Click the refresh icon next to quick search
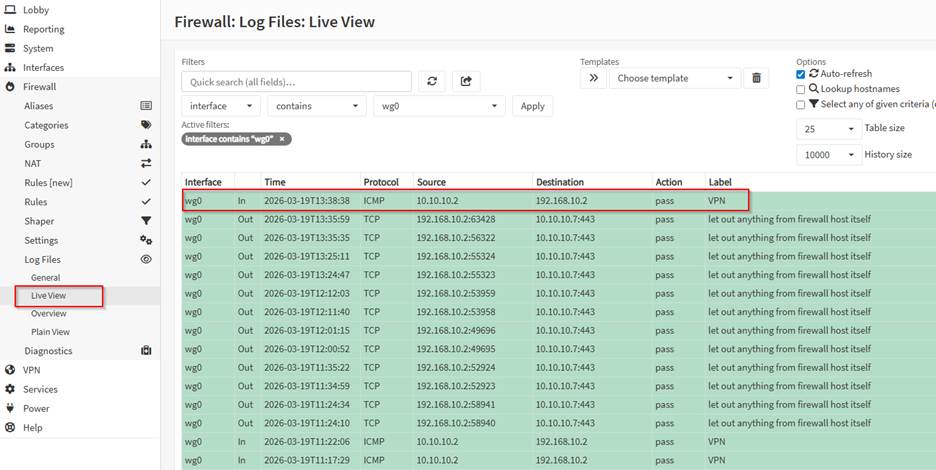 432,81
